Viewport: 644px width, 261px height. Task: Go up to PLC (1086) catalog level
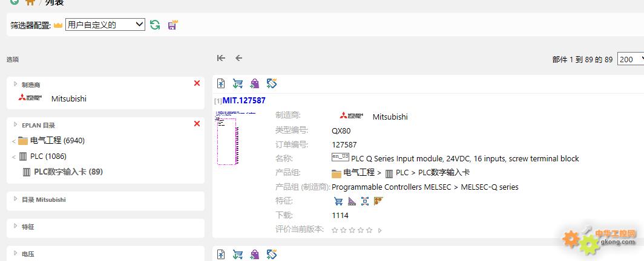point(48,156)
